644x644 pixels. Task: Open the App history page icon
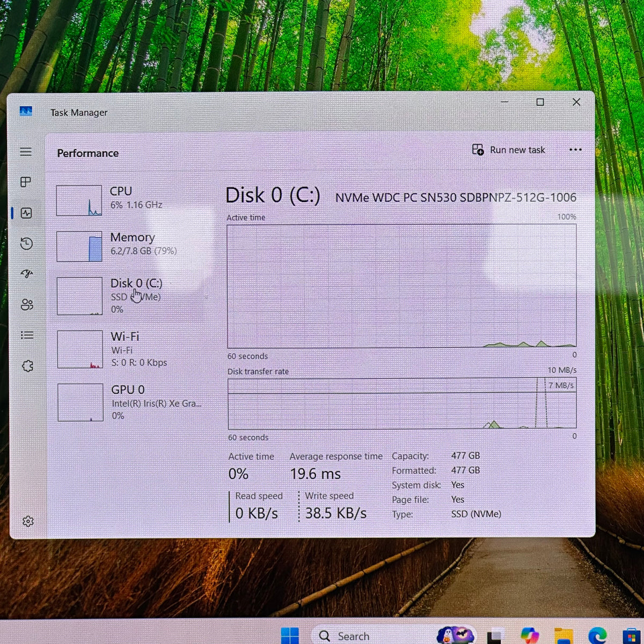26,244
